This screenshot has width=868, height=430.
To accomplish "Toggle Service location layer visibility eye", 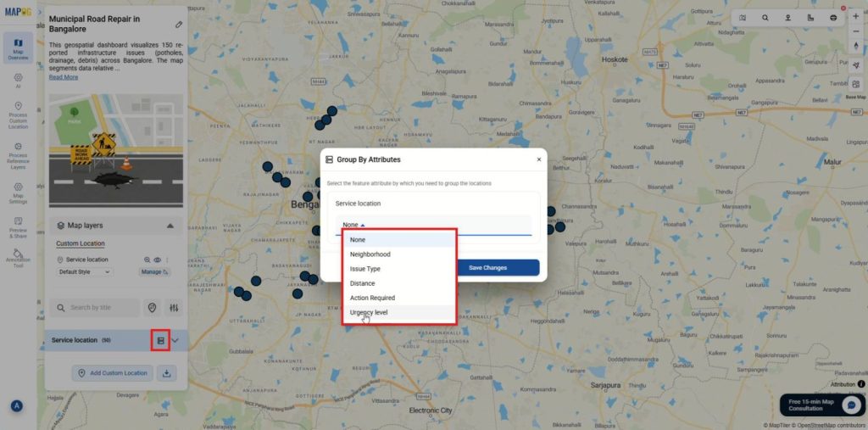I will 157,260.
